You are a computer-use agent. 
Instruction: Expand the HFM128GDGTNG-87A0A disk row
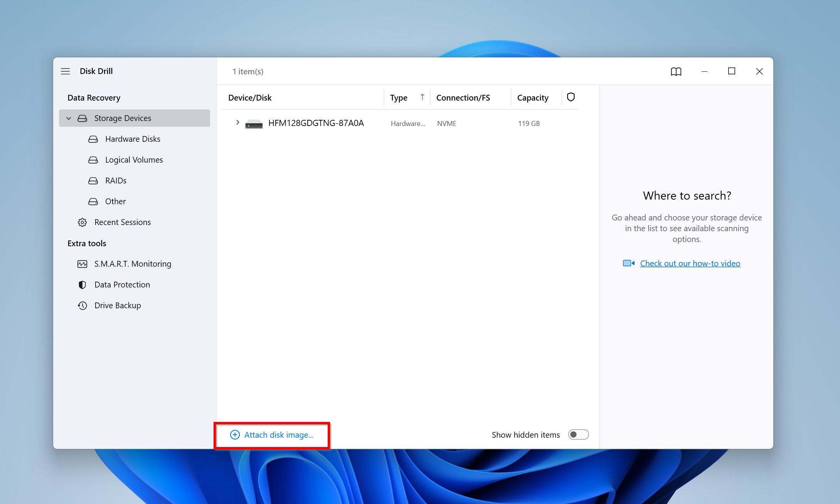[237, 123]
